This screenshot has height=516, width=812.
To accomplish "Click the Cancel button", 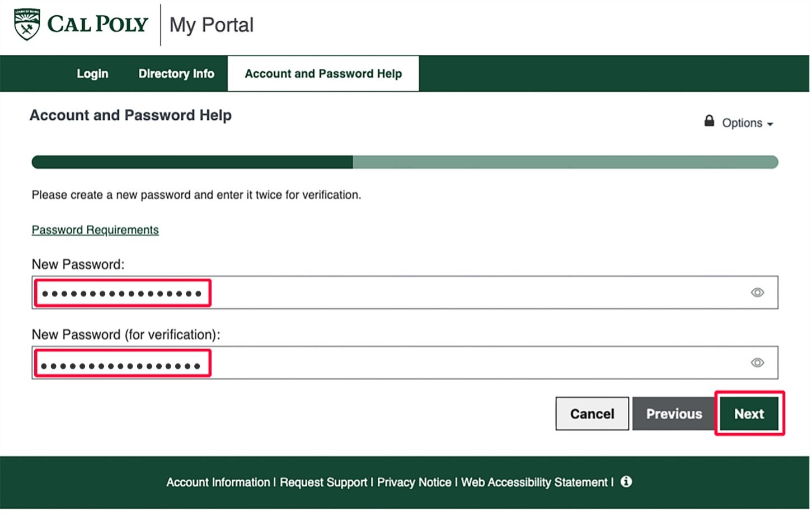I will tap(593, 415).
